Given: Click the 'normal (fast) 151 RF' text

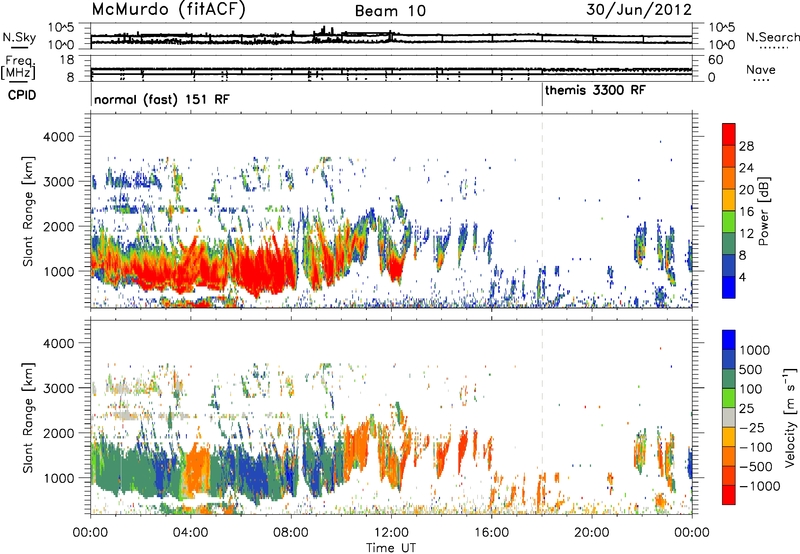Looking at the screenshot, I should [x=162, y=99].
